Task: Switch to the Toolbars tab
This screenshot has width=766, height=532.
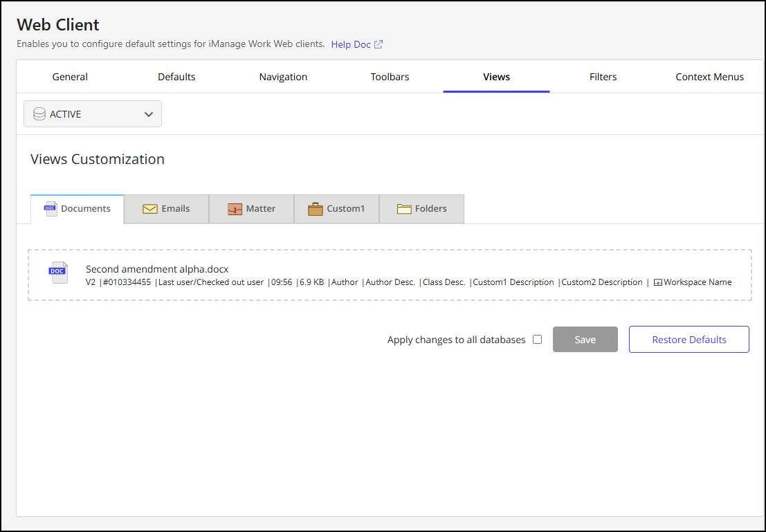Action: click(390, 77)
